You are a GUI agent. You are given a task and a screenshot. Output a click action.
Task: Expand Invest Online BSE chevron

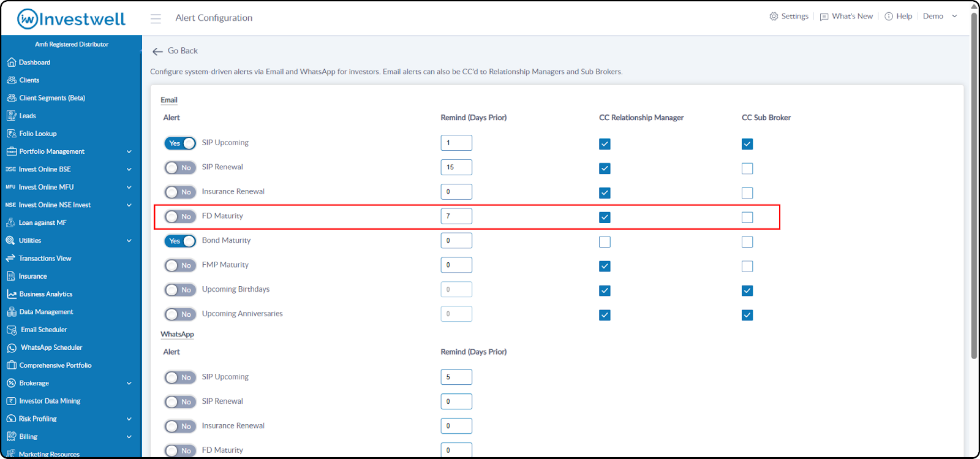point(129,169)
